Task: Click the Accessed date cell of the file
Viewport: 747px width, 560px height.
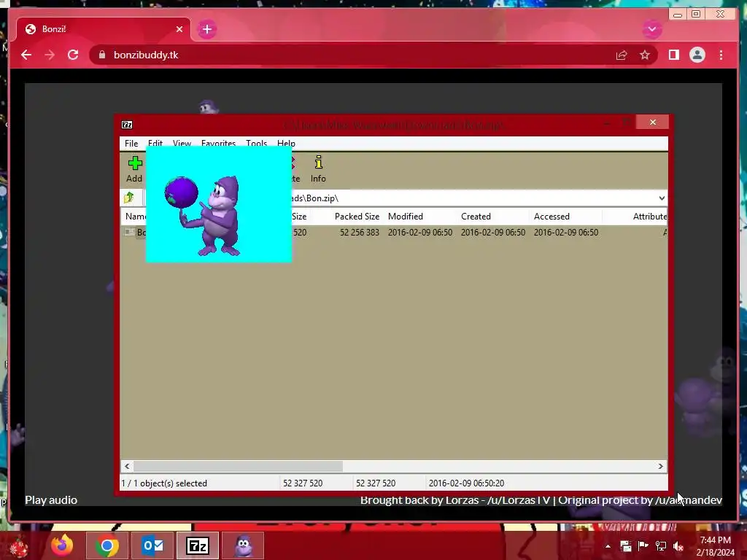Action: [566, 233]
